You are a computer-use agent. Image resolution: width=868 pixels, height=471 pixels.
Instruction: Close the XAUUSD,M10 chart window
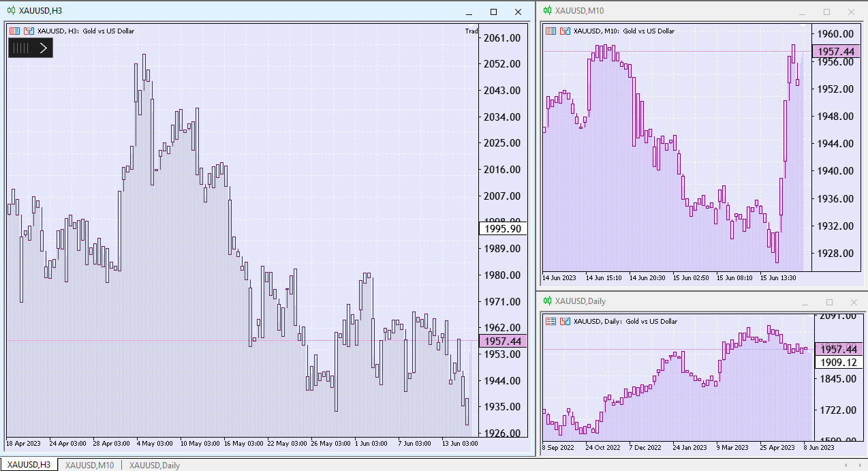pyautogui.click(x=851, y=12)
